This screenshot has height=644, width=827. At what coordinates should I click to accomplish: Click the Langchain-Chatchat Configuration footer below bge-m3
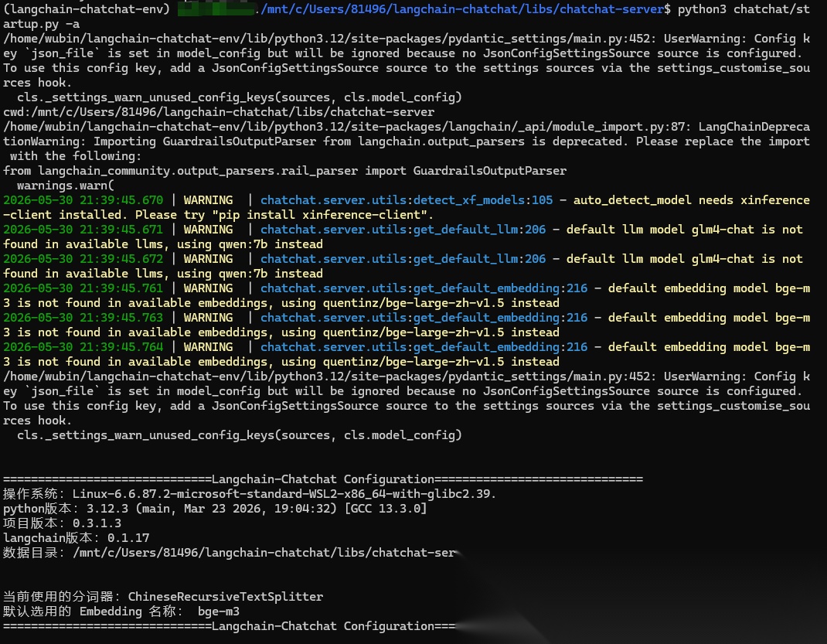(230, 626)
